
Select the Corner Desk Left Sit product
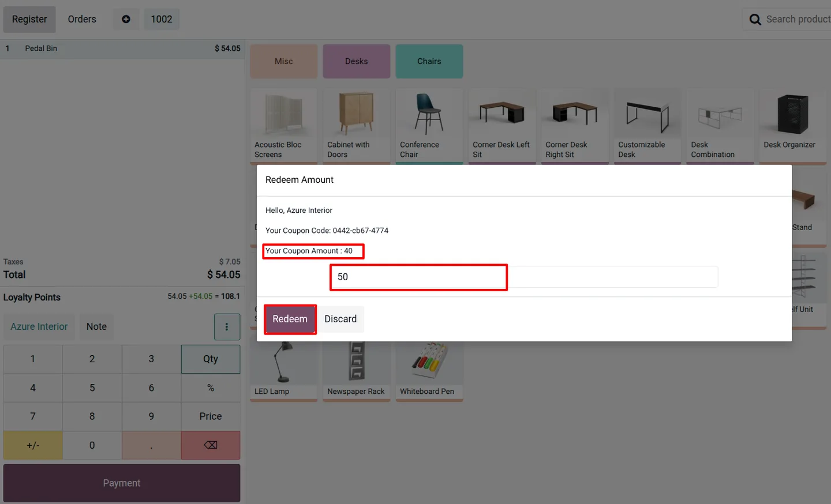[501, 127]
